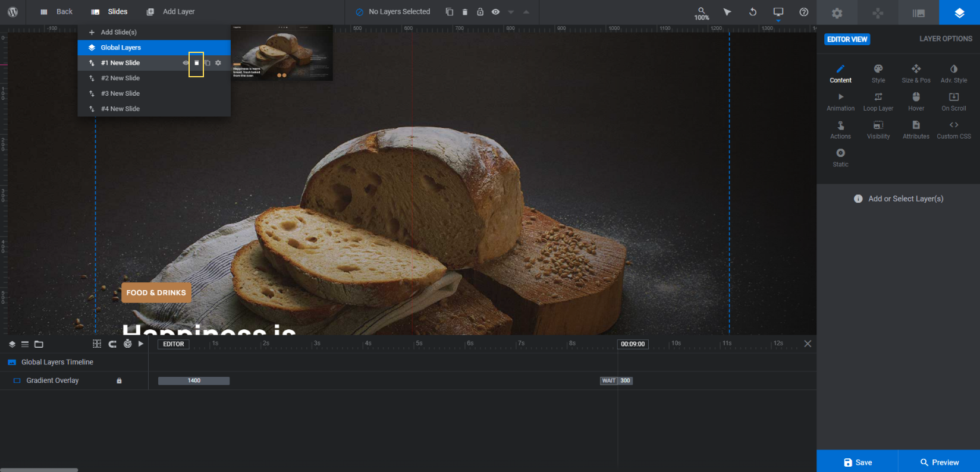Toggle the eye icon of #1 New Slide
Viewport: 980px width, 472px height.
click(186, 63)
